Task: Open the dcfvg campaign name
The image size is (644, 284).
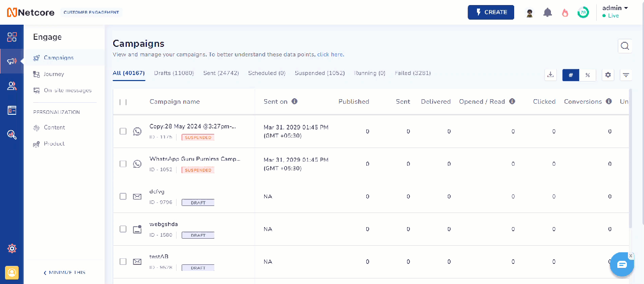Action: [x=157, y=191]
